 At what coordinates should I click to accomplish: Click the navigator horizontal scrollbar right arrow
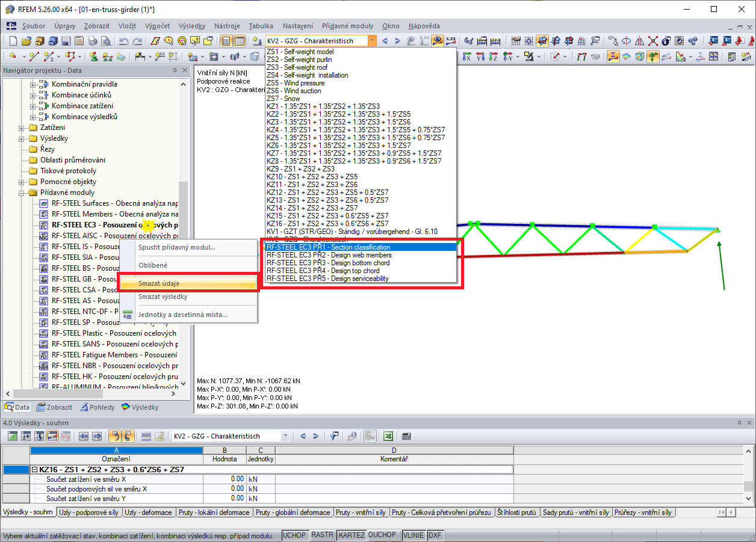[x=175, y=394]
